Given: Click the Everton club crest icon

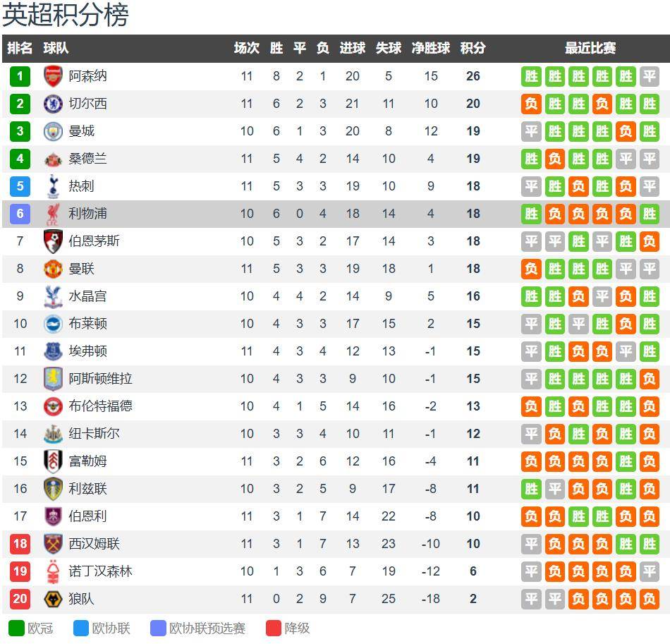Looking at the screenshot, I should [x=53, y=351].
